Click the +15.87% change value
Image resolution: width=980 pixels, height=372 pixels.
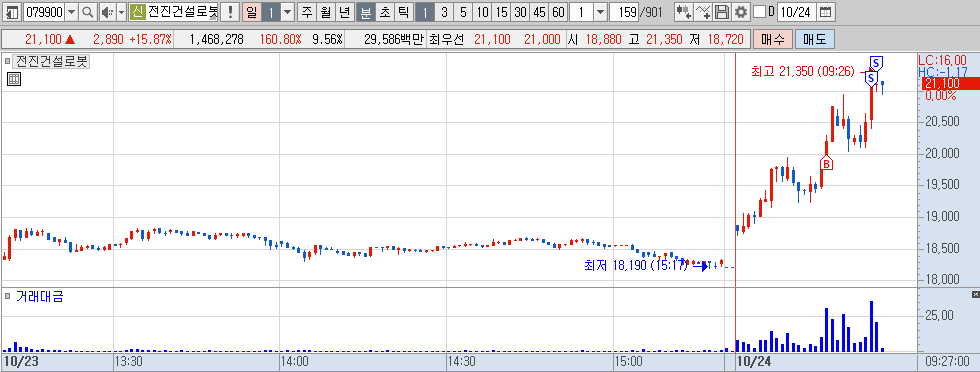[150, 39]
